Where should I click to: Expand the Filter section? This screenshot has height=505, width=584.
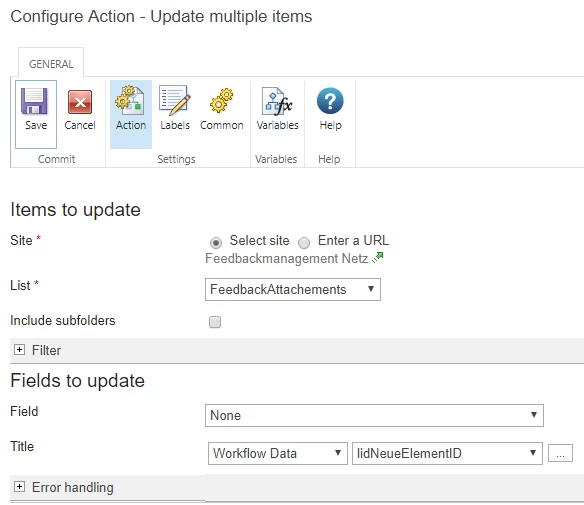[x=19, y=350]
